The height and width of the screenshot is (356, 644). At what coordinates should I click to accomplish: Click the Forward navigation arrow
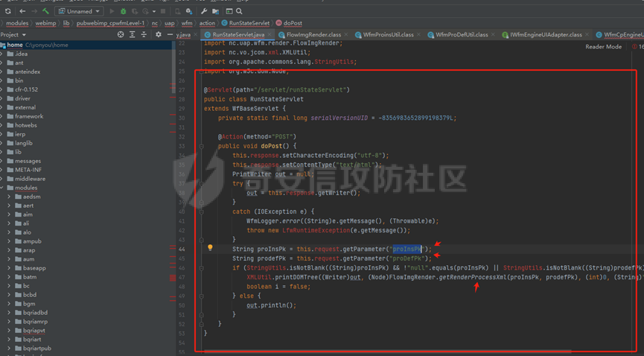coord(34,11)
